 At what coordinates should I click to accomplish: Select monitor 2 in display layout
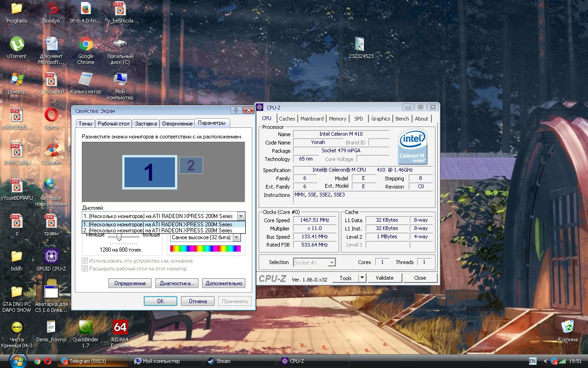click(191, 166)
